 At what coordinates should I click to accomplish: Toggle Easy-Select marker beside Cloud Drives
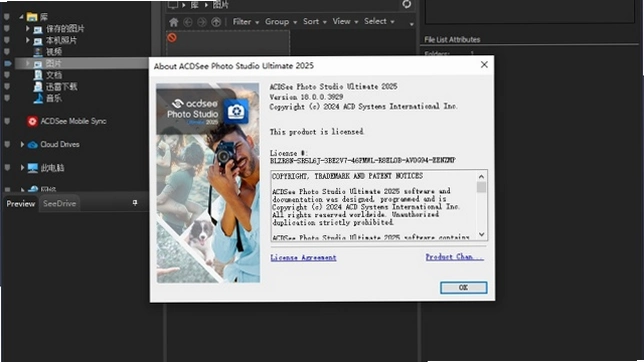7,145
